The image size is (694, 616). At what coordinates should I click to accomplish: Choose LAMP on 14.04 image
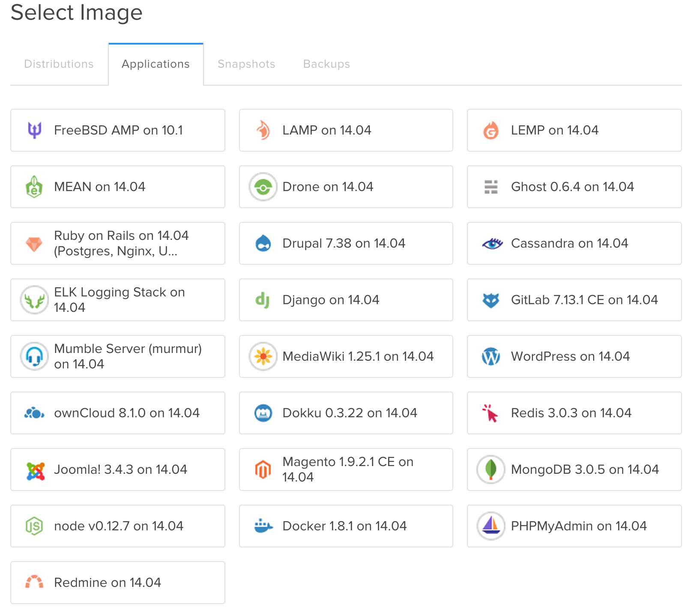tap(346, 130)
